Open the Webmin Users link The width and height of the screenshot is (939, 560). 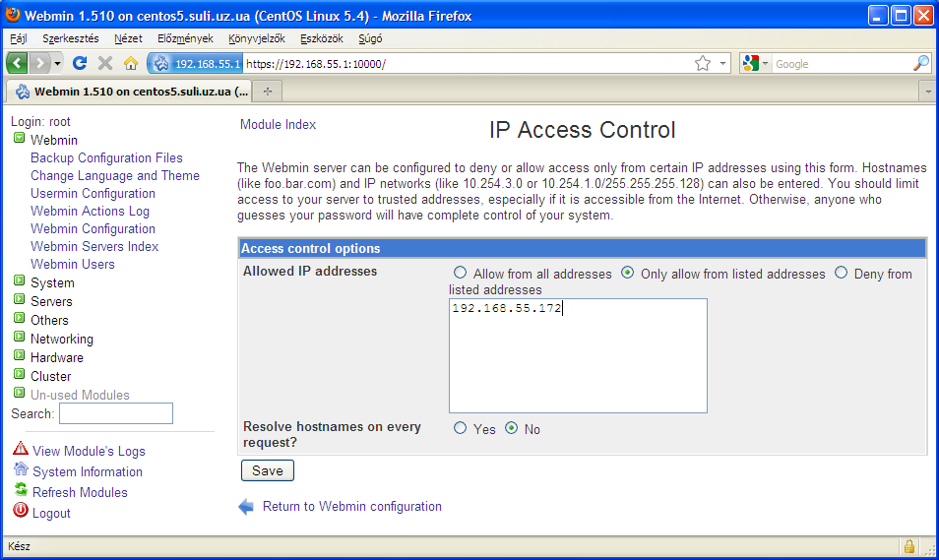[73, 264]
